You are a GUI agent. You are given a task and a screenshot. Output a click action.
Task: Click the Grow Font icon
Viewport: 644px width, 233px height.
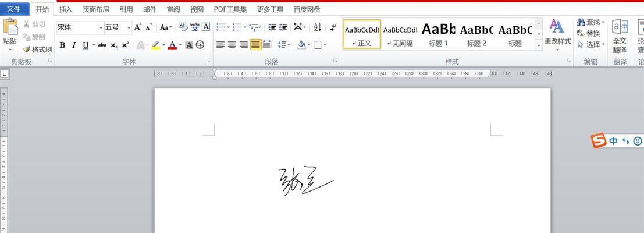click(138, 27)
